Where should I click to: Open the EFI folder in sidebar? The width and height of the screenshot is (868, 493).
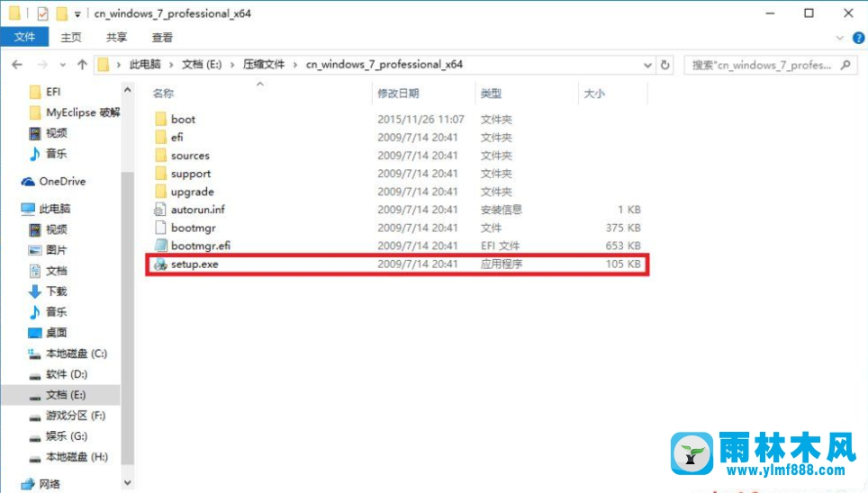pos(44,92)
